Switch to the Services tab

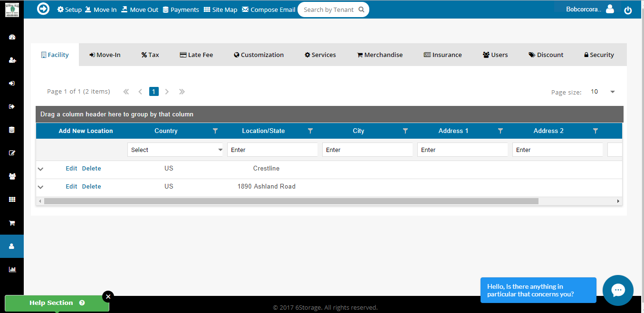(320, 55)
